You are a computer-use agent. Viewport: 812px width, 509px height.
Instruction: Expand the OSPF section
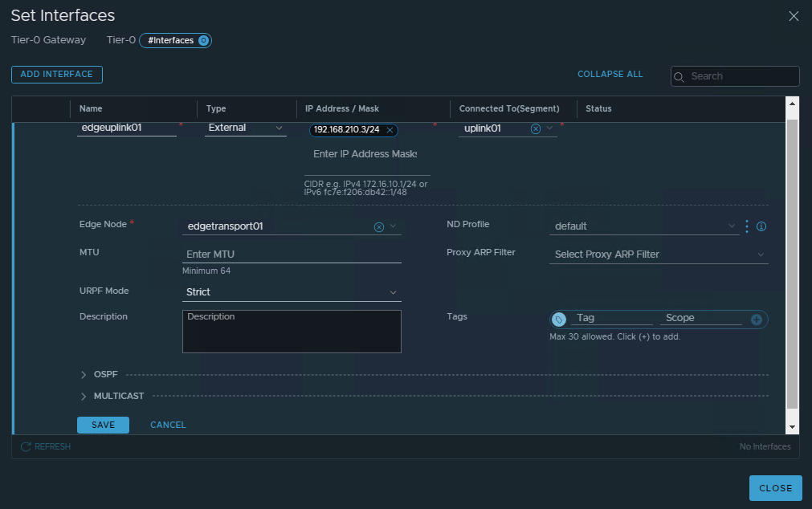click(x=85, y=375)
